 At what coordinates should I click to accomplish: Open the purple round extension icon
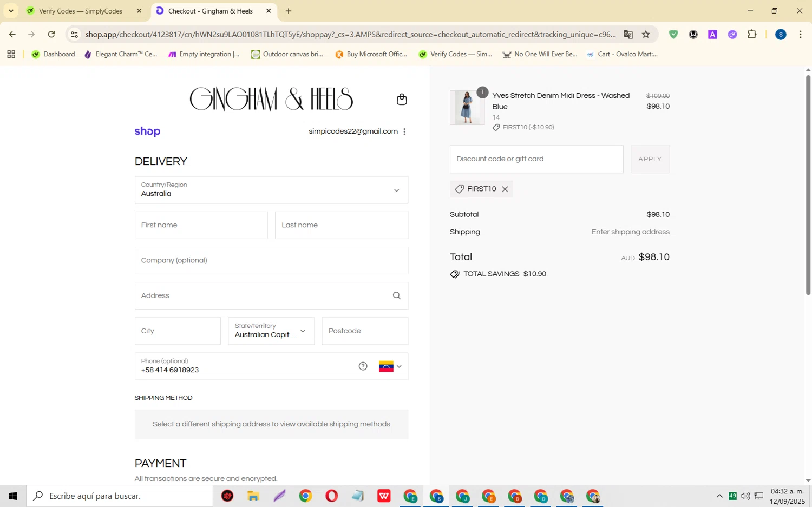(732, 34)
